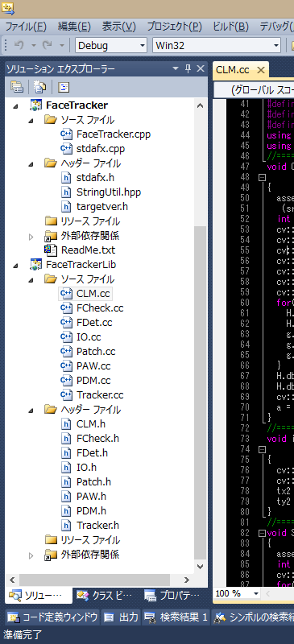Screen dimensions: 294x644
Task: Open the ファイル(F) menu
Action: pos(26,27)
